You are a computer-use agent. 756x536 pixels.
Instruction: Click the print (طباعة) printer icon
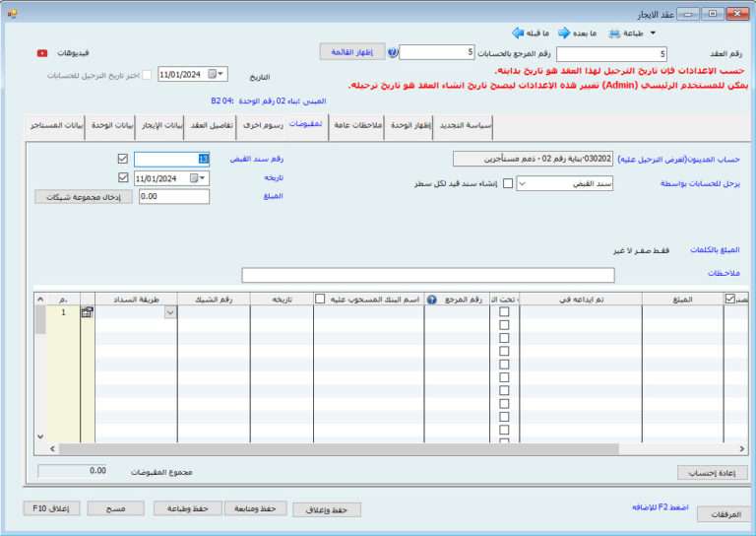[615, 33]
